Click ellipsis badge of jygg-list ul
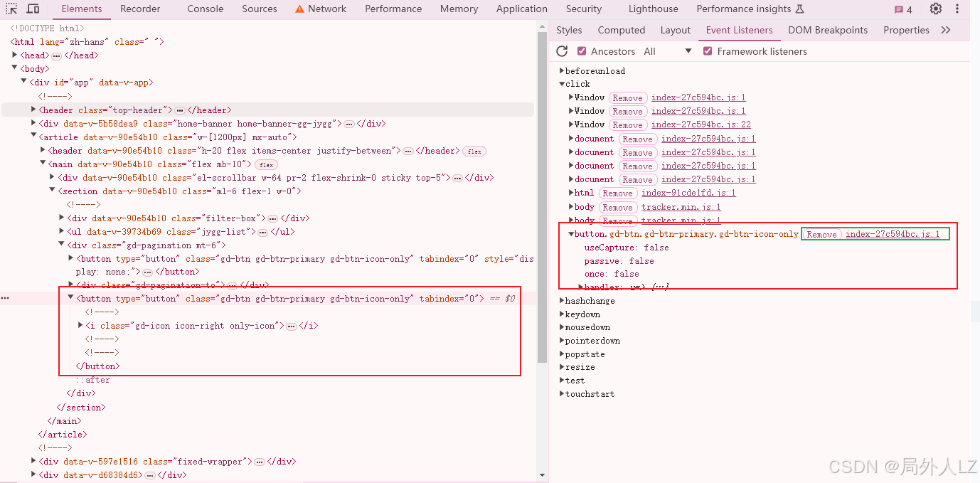 [262, 232]
